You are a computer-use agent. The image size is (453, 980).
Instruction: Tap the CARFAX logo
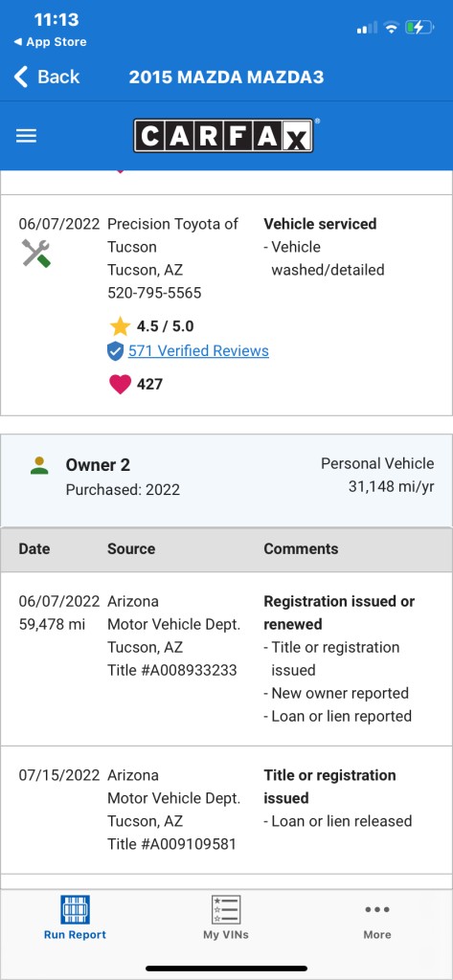point(223,136)
